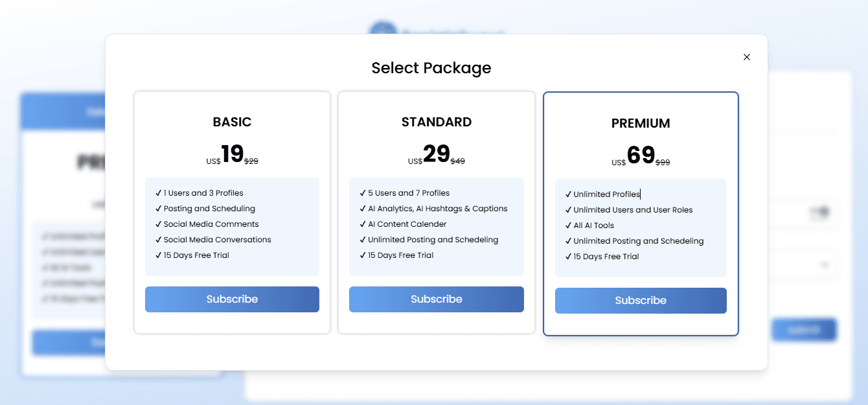Click the crossed-out $99 Premium price

(663, 163)
